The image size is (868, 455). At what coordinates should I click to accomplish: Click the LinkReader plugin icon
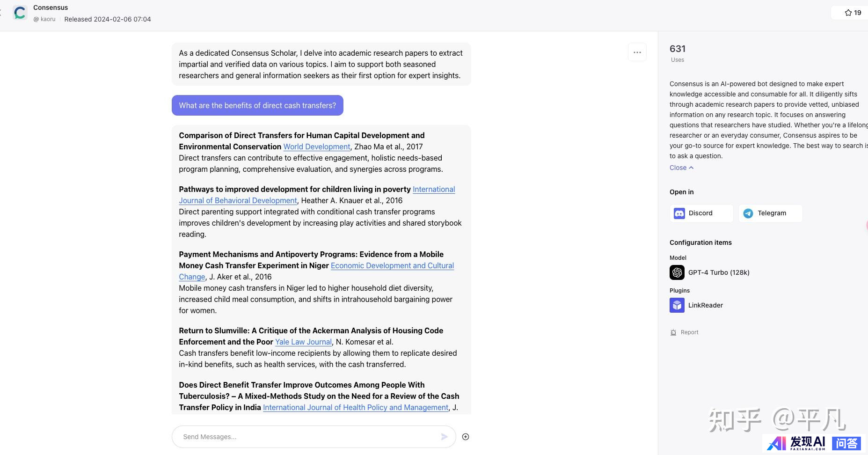click(677, 305)
